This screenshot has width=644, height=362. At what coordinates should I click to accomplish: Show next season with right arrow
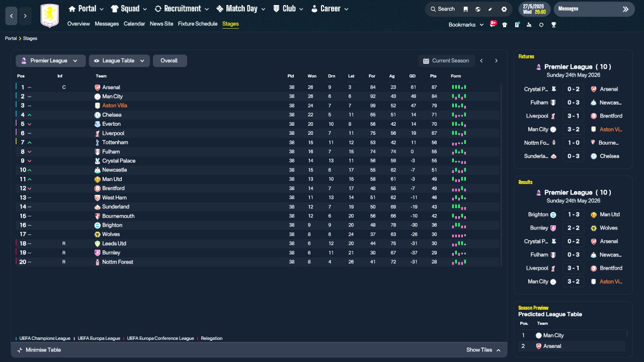click(496, 61)
